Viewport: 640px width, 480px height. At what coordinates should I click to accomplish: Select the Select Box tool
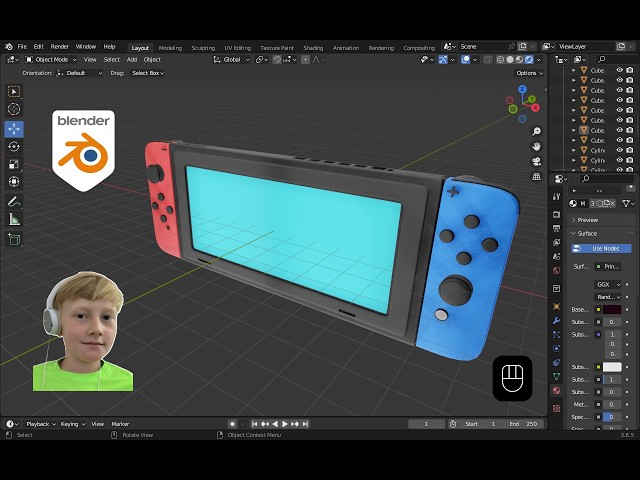[14, 92]
